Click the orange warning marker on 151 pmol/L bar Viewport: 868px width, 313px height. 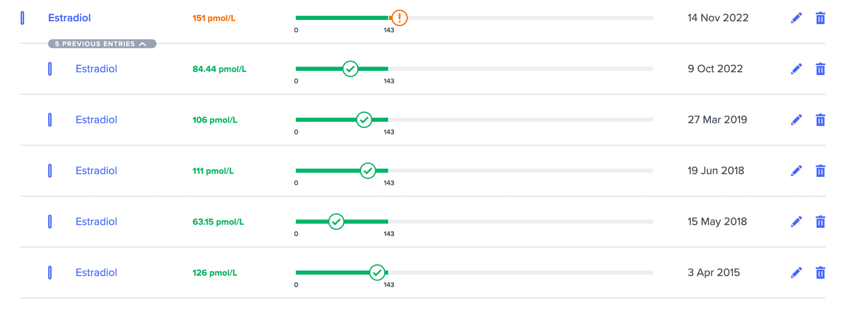(x=399, y=18)
